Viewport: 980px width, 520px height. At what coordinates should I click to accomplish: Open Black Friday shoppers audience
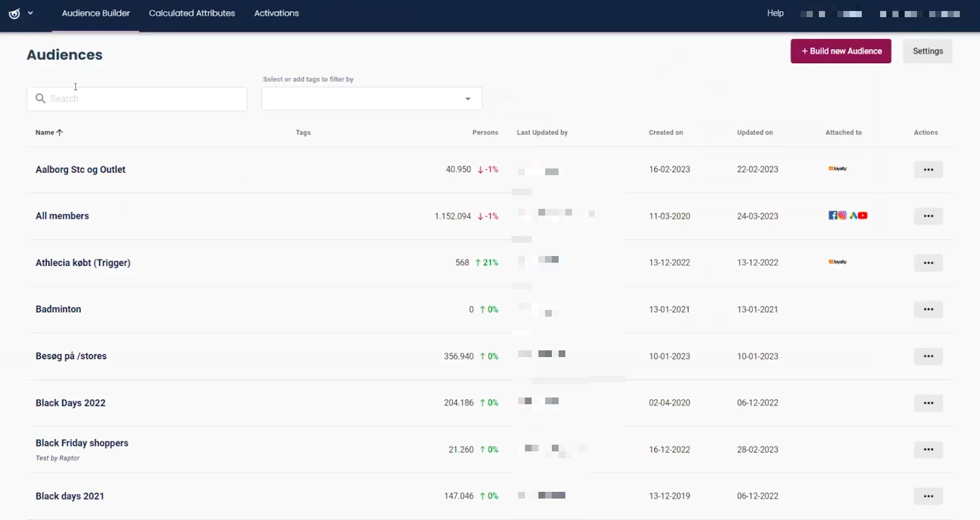pyautogui.click(x=82, y=443)
